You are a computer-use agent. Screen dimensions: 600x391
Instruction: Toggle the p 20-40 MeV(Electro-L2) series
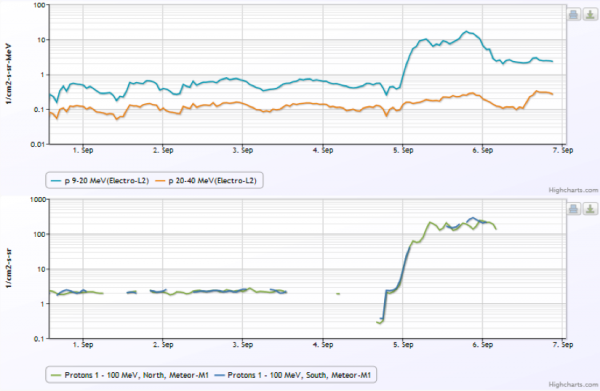coord(206,181)
